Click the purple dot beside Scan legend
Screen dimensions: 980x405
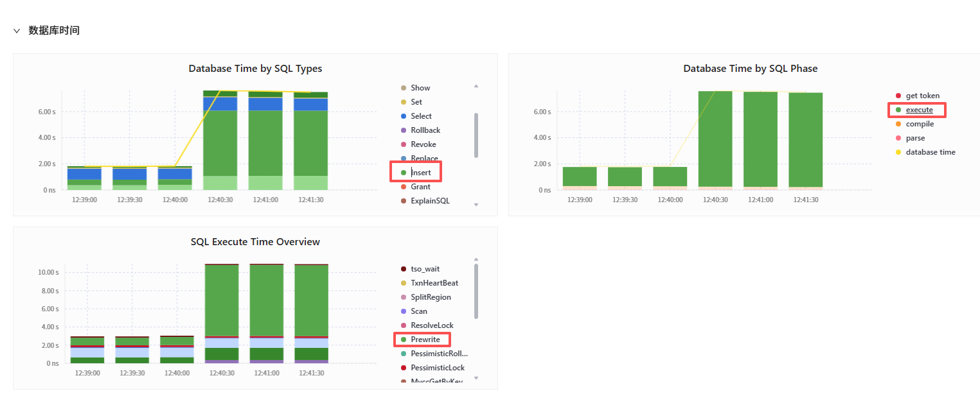pos(404,311)
